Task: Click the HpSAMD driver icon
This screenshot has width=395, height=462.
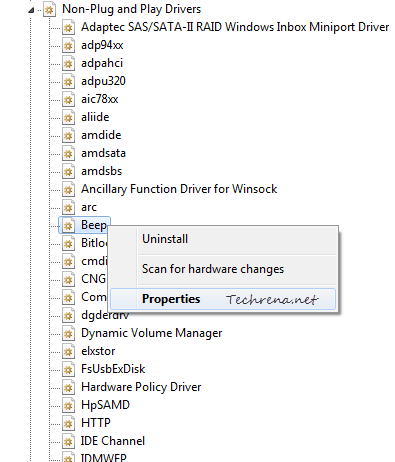Action: tap(68, 405)
